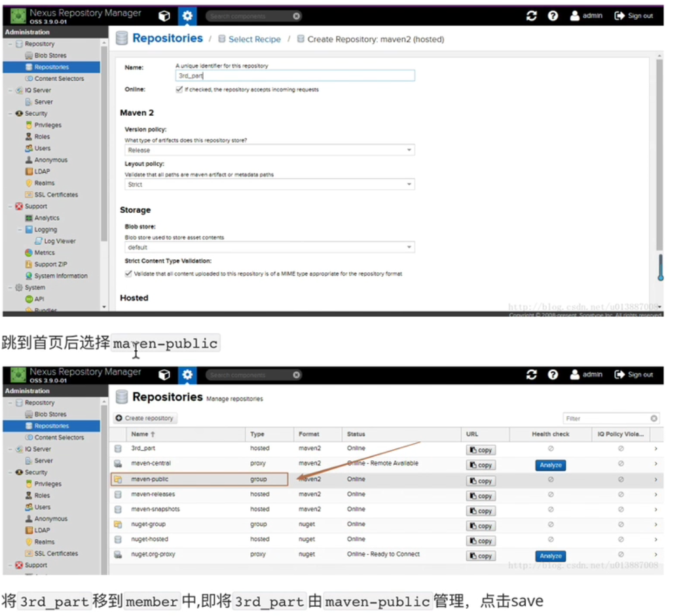
Task: Sort by the Name column header
Action: click(x=186, y=434)
